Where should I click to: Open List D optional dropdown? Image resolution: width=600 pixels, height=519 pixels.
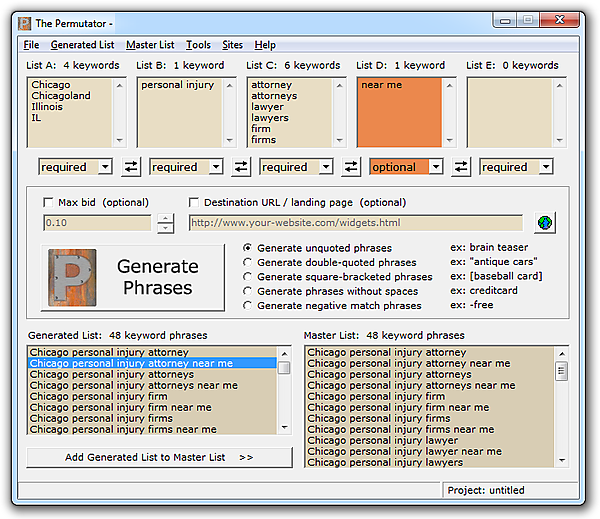436,167
